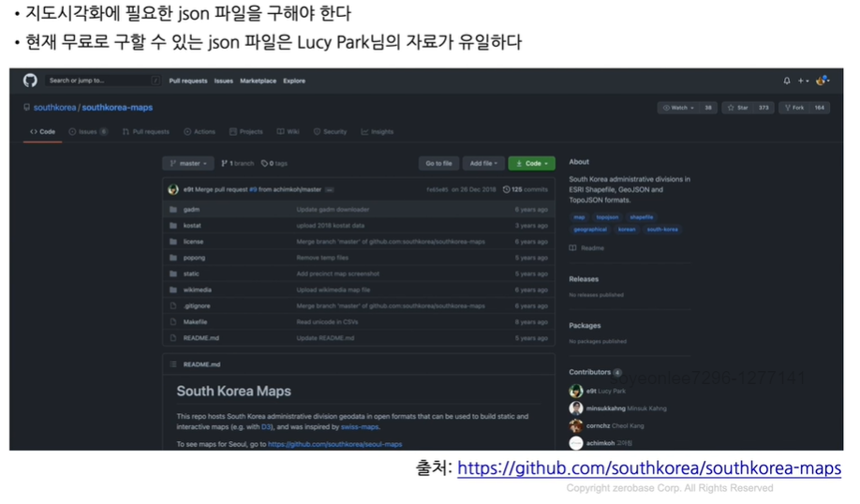Expand the commit message ellipsis
The image size is (860, 504).
pos(330,190)
